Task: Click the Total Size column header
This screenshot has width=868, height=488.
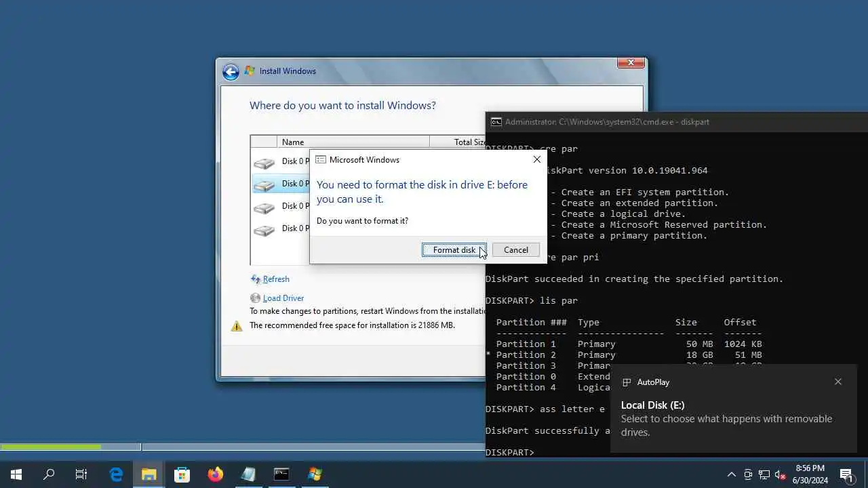Action: point(458,142)
